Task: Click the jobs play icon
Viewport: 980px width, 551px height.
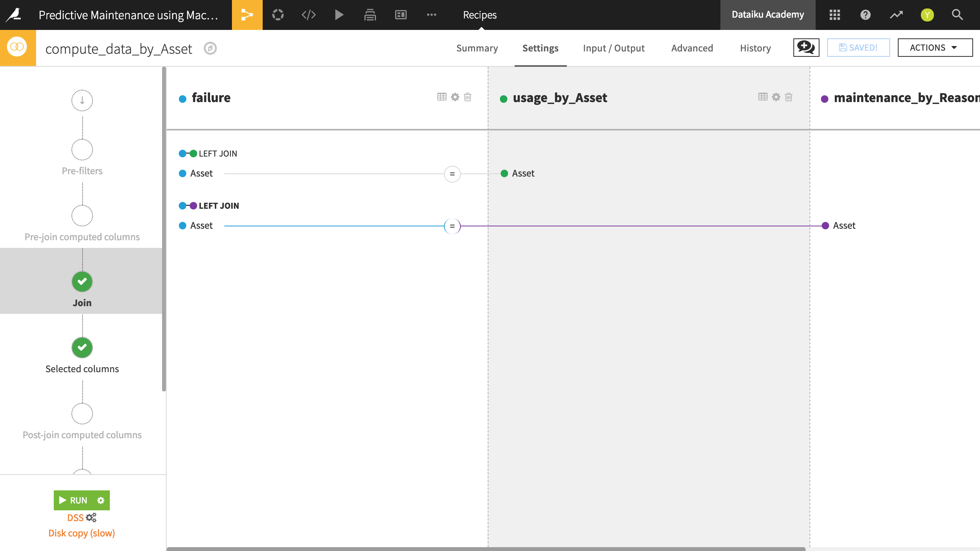Action: (339, 15)
